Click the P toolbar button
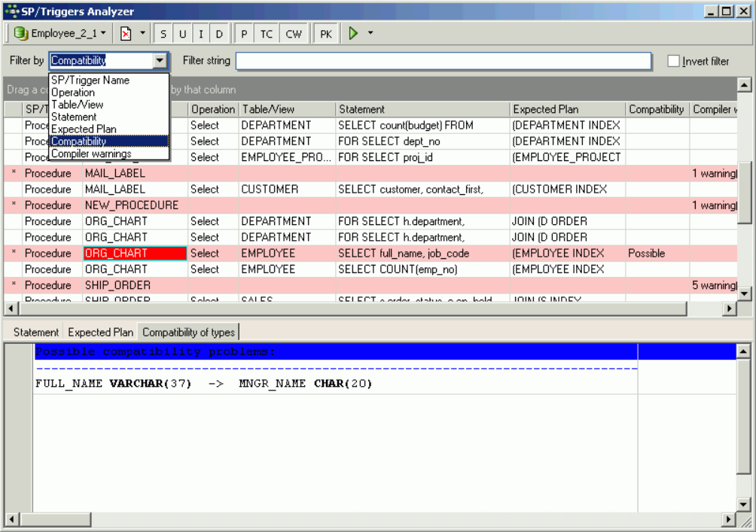 click(x=245, y=34)
